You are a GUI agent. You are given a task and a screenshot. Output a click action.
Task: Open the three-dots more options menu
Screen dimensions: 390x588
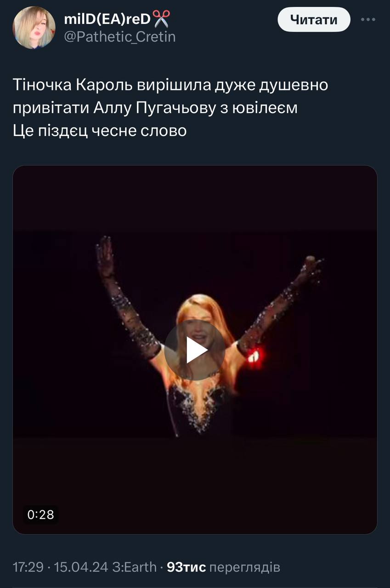368,20
